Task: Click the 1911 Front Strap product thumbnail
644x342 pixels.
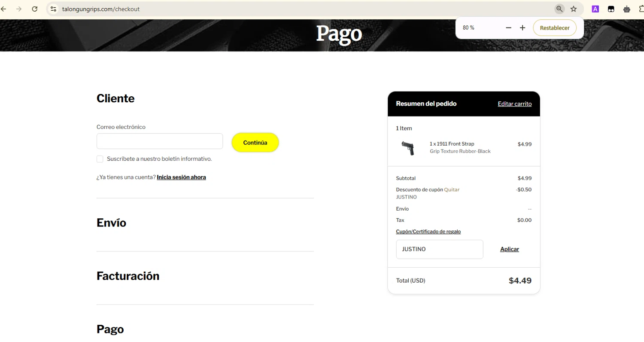Action: point(408,148)
